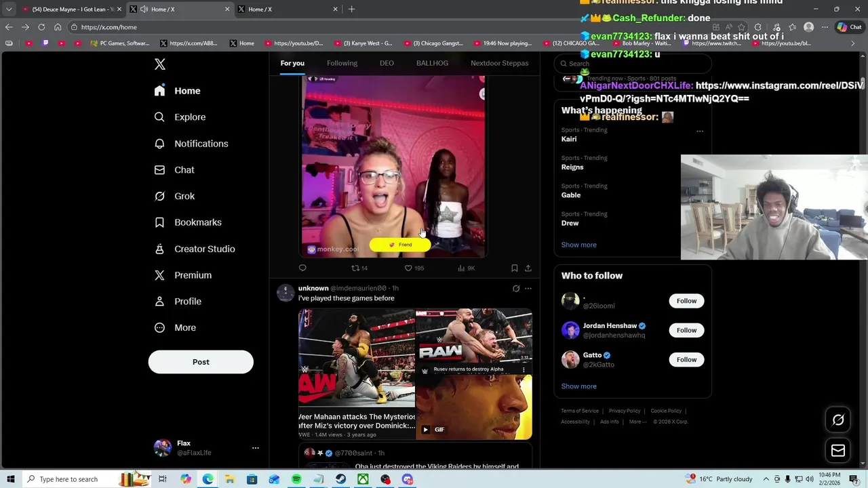Click Show more under What's happening trends
This screenshot has height=488, width=868.
[x=578, y=245]
